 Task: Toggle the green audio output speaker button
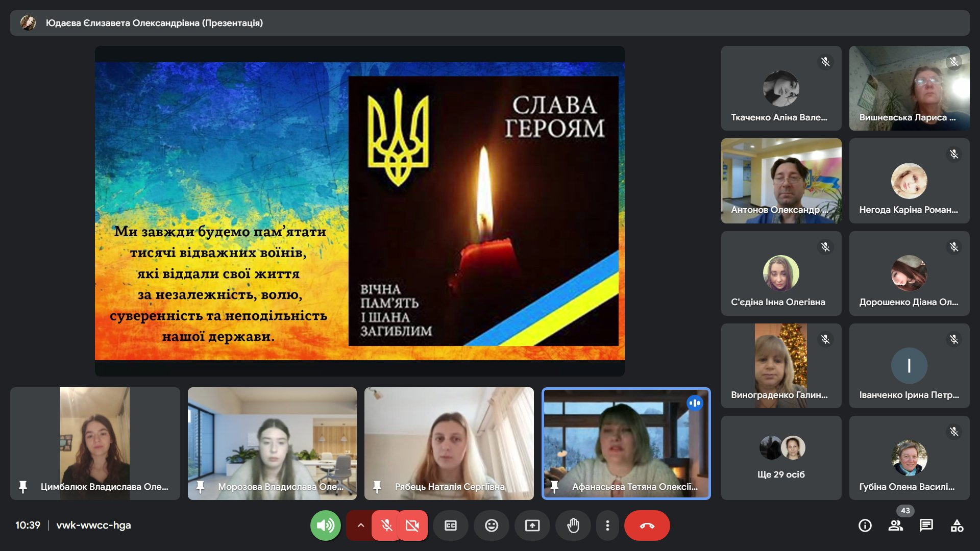pos(325,525)
